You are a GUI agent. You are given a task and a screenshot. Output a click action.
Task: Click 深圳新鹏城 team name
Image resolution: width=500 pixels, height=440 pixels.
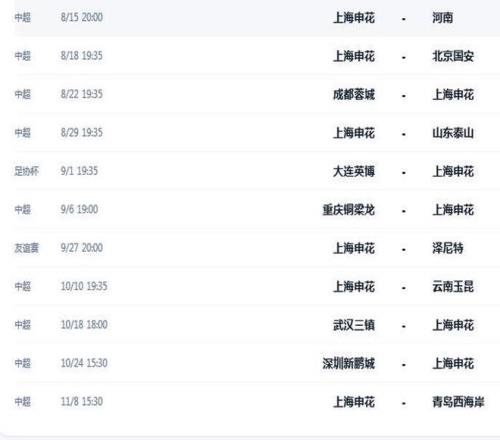click(349, 363)
